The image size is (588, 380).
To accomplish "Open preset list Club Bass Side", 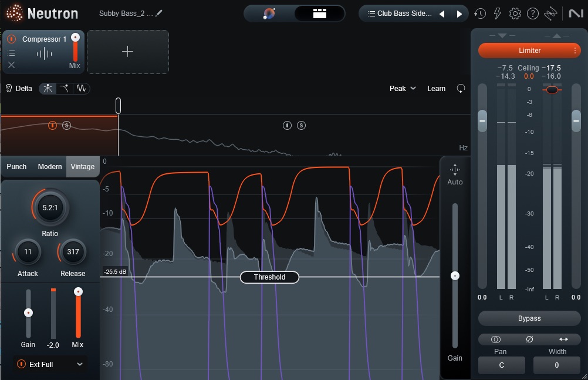I will point(400,14).
